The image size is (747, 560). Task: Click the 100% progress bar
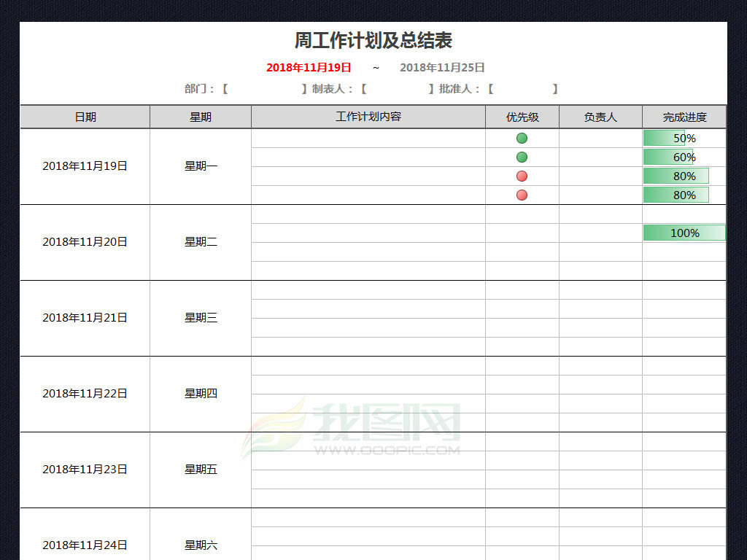(684, 233)
